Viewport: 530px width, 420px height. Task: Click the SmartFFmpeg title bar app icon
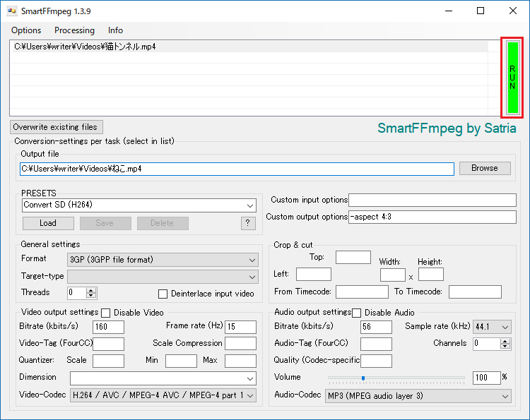12,11
